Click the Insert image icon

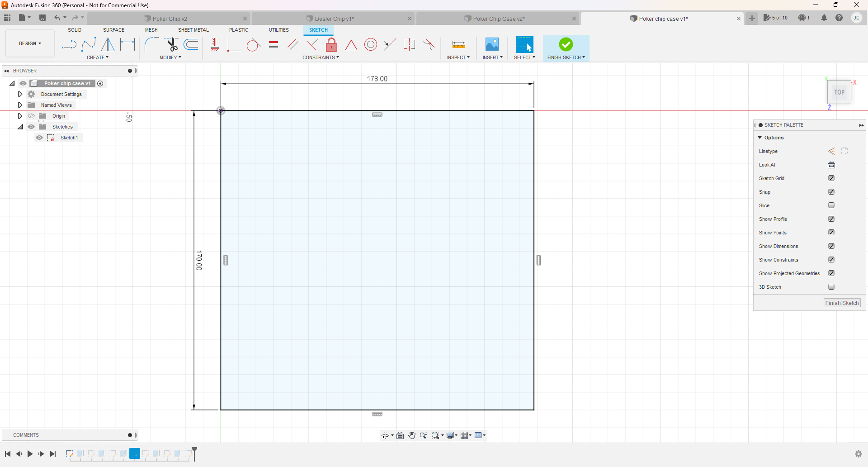pos(492,44)
